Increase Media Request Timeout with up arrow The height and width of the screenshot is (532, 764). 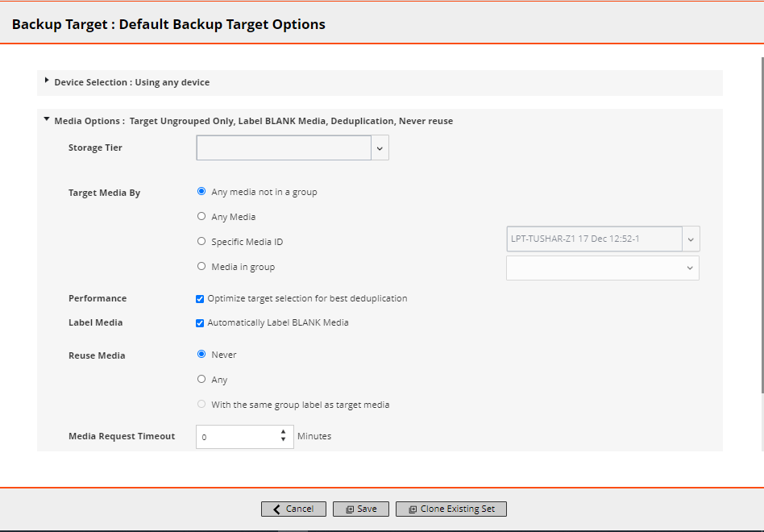pyautogui.click(x=284, y=432)
